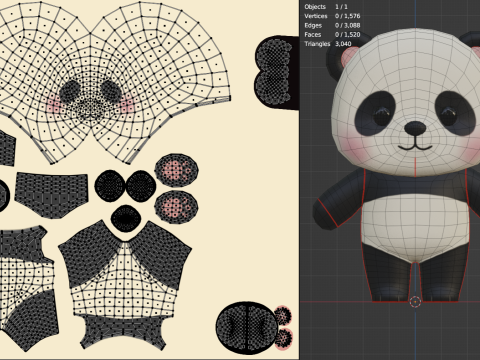Click the red seam line on the panda's arm
Image resolution: width=480 pixels, height=360 pixels.
click(x=328, y=213)
